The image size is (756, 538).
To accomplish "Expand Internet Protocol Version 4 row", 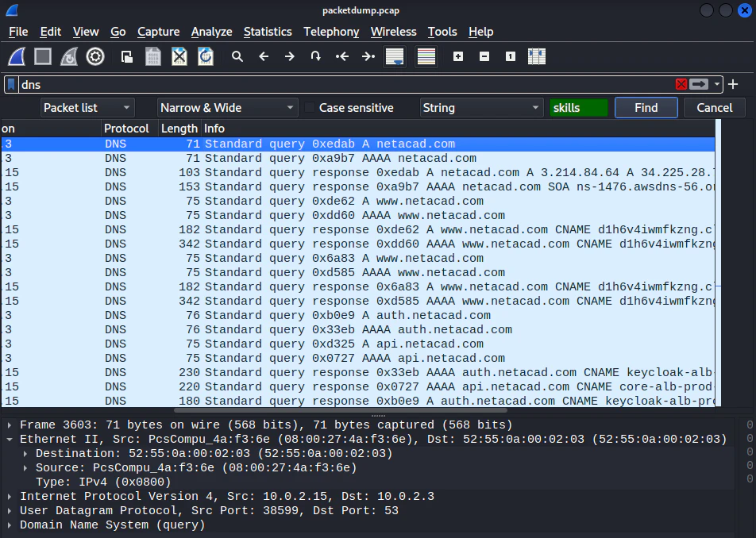I will tap(10, 497).
